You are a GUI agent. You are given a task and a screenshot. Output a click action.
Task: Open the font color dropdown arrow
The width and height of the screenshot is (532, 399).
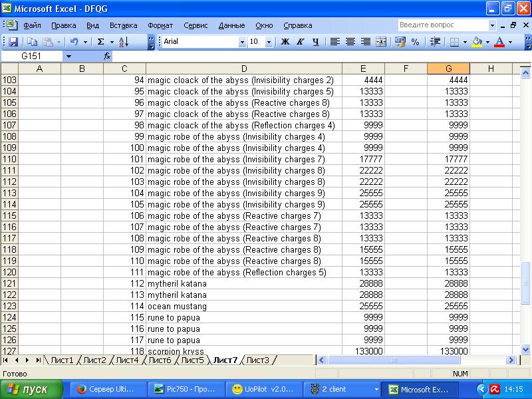(x=510, y=42)
